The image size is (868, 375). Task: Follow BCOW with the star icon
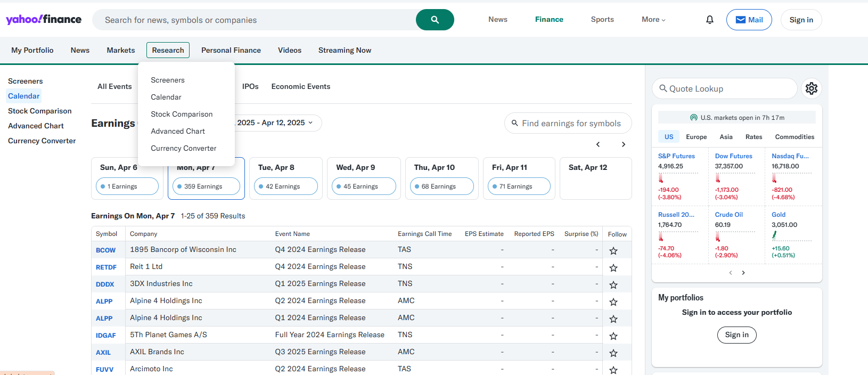pyautogui.click(x=613, y=250)
